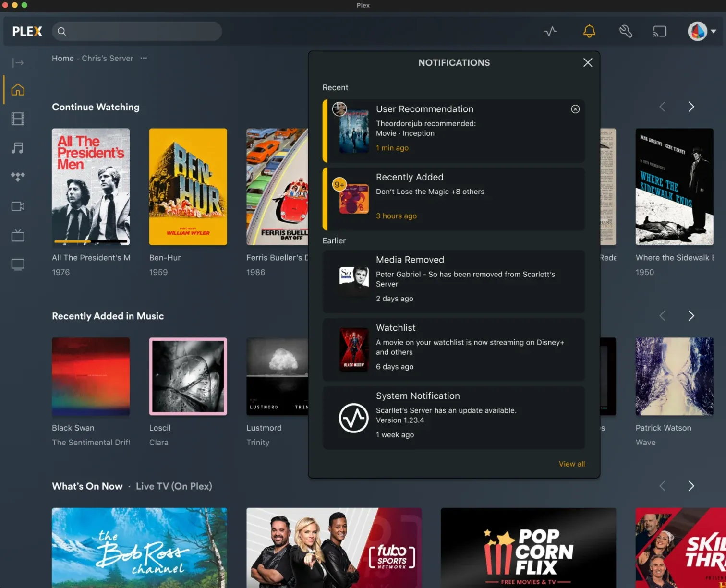This screenshot has width=726, height=588.
Task: Go to previous page of Recently Added in Music
Action: coord(663,316)
